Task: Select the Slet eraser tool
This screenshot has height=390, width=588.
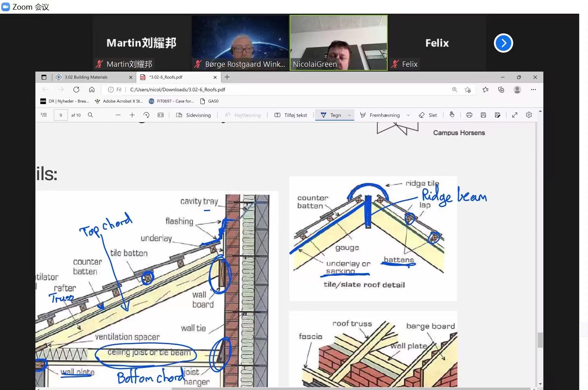Action: [x=428, y=115]
